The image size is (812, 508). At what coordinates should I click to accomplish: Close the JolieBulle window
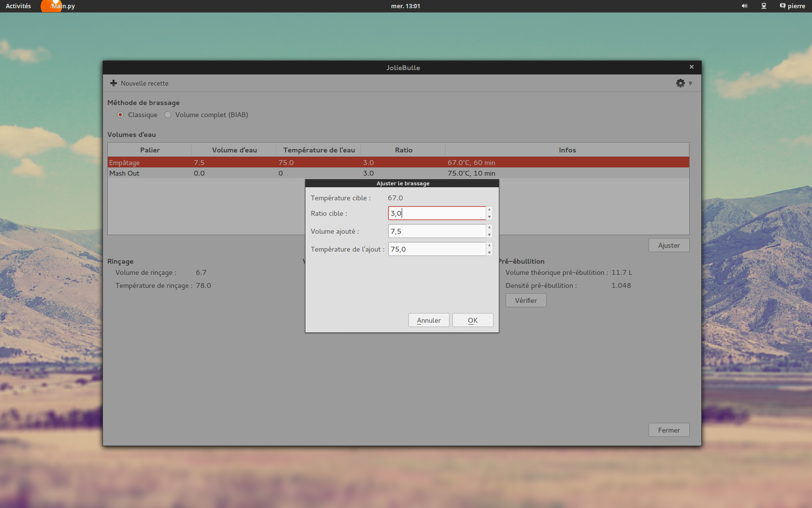click(x=691, y=67)
